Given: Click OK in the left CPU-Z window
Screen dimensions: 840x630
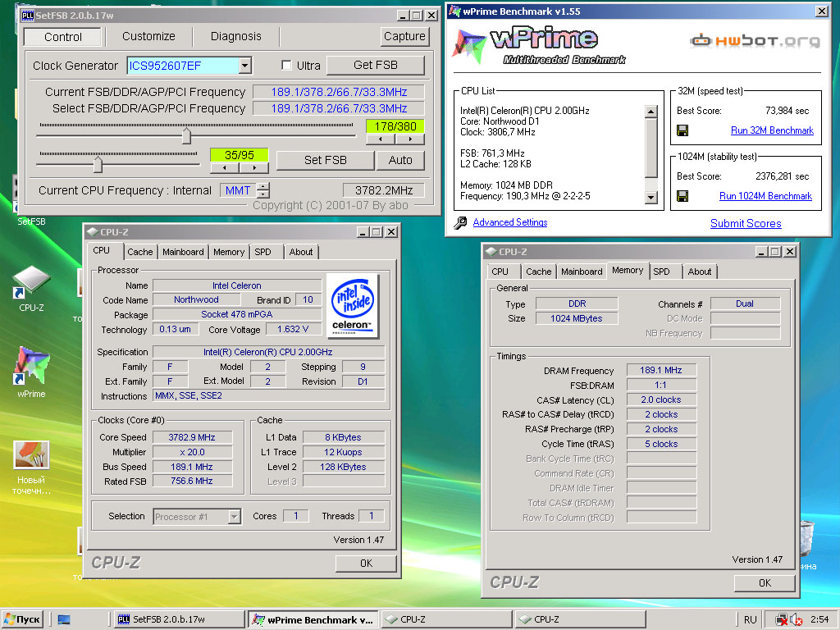Looking at the screenshot, I should [x=366, y=564].
